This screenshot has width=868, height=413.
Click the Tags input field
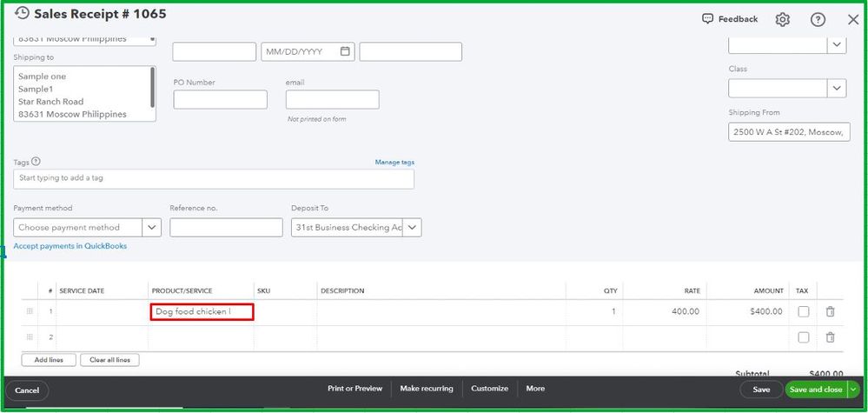[x=214, y=179]
